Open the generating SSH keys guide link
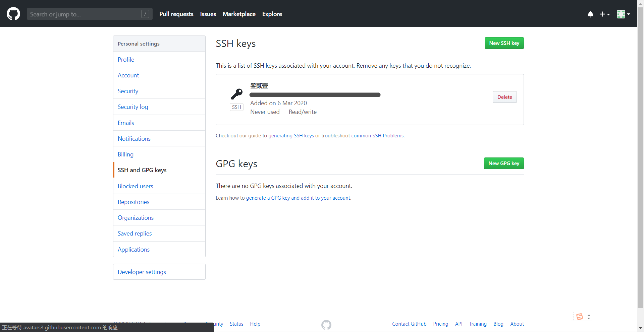Image resolution: width=644 pixels, height=332 pixels. coord(291,136)
